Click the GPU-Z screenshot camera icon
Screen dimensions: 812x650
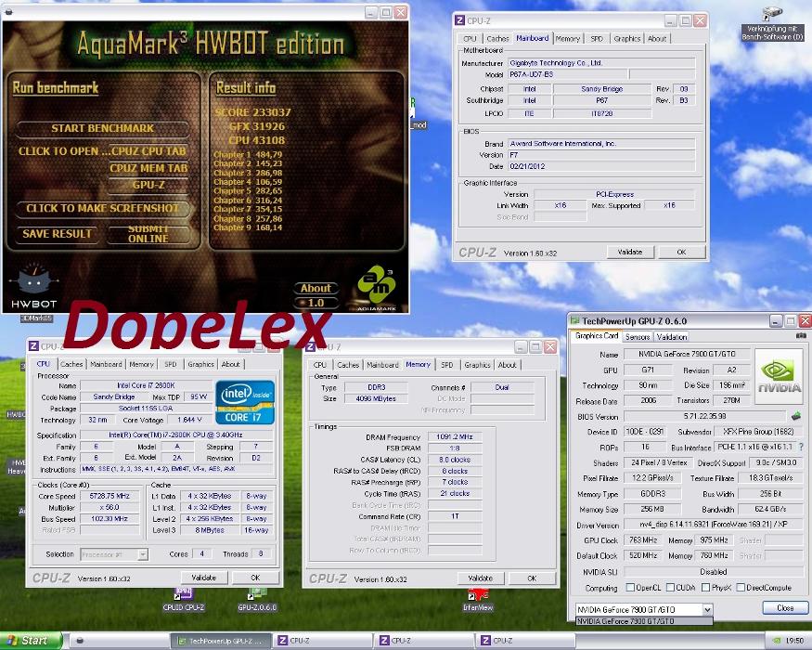(801, 336)
